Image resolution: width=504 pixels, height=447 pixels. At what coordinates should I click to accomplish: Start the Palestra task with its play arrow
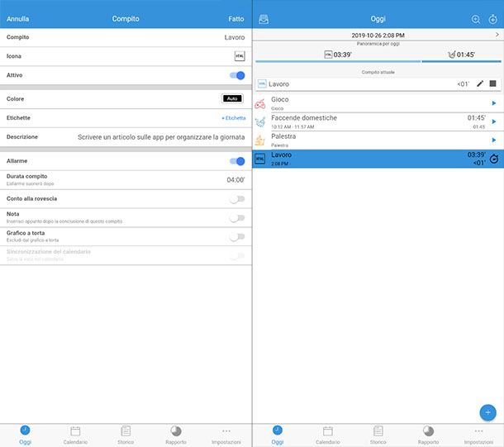(494, 140)
